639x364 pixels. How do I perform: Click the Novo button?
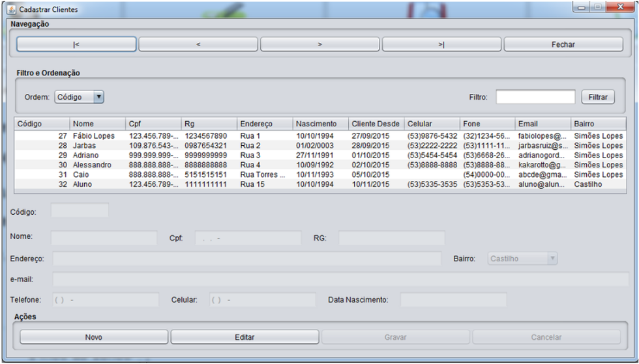[94, 337]
